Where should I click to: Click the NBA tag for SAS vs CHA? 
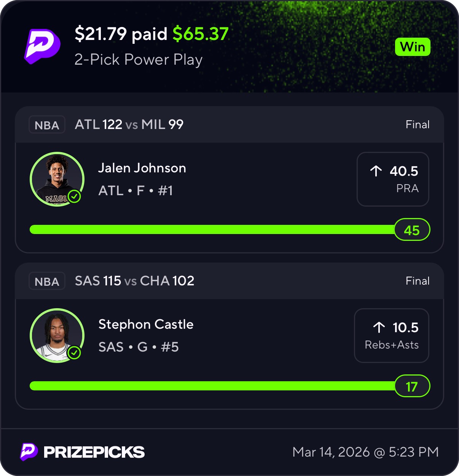(47, 281)
